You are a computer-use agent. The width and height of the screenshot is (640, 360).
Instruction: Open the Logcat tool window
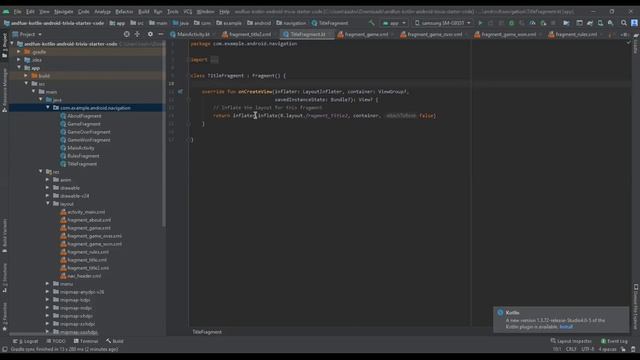pyautogui.click(x=26, y=341)
